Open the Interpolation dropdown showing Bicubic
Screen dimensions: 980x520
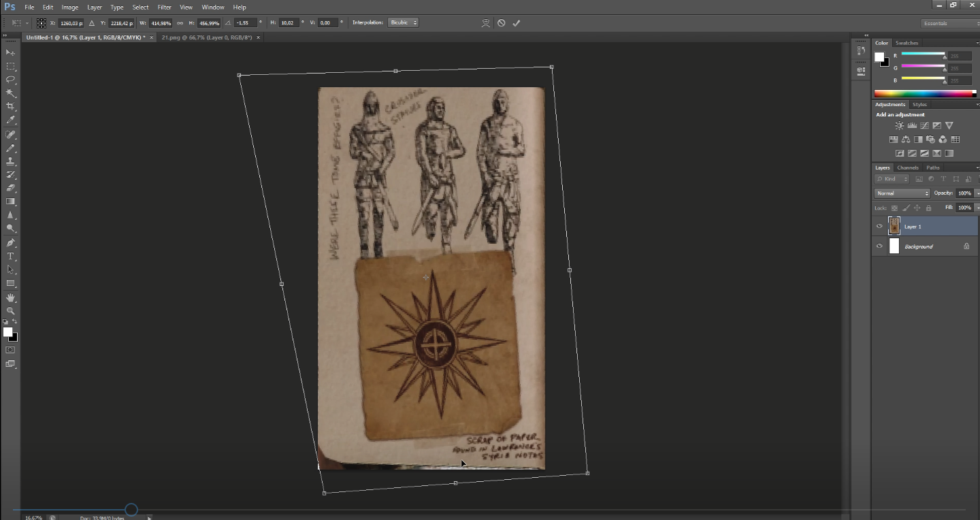point(402,22)
